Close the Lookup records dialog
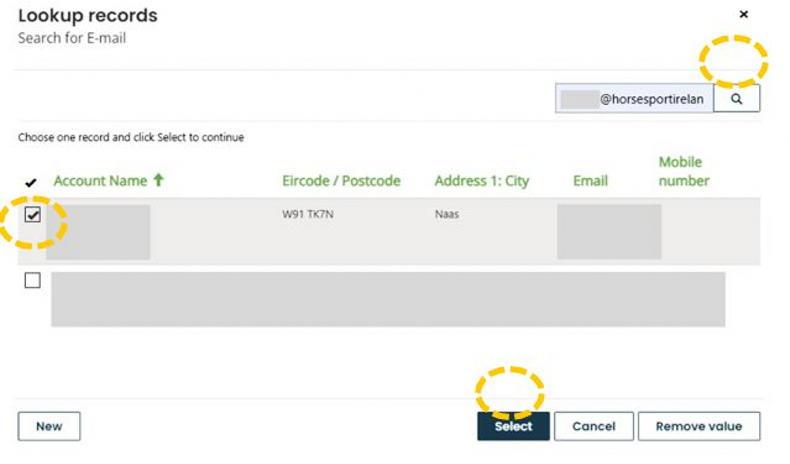Image resolution: width=790 pixels, height=464 pixels. [x=743, y=15]
